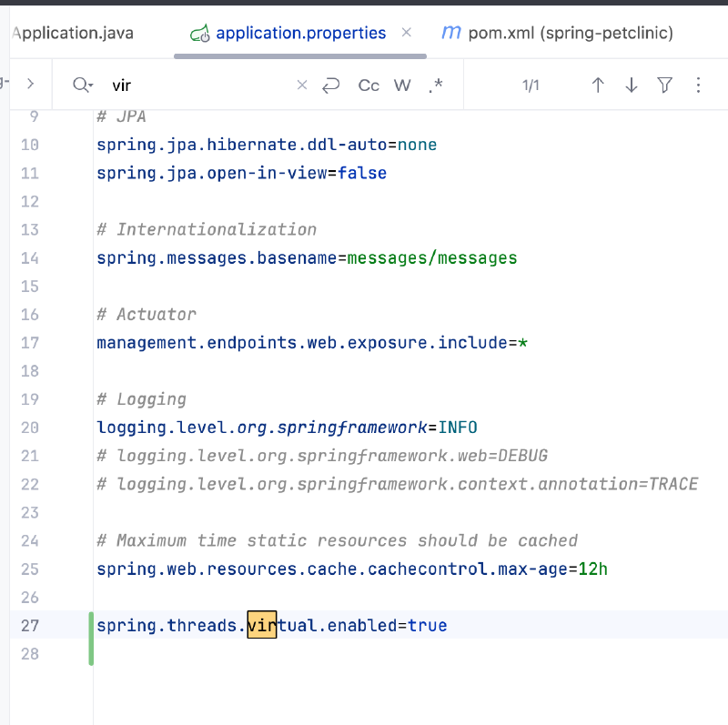Click the green change marker beside line 27
This screenshot has height=725, width=728.
point(91,639)
